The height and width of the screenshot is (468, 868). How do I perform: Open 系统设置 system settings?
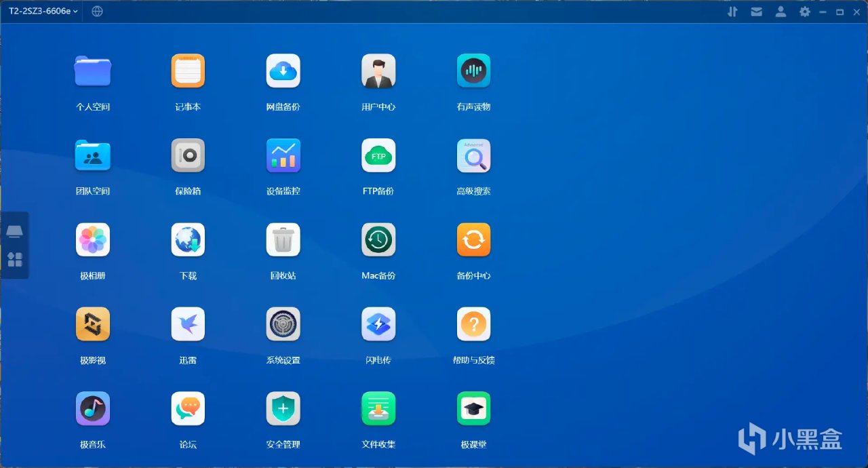(x=283, y=324)
